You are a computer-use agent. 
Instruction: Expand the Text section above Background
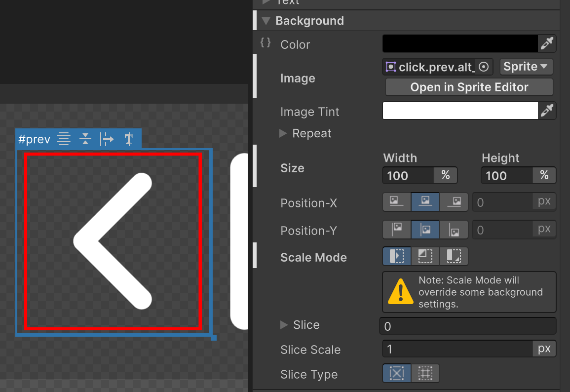point(266,2)
